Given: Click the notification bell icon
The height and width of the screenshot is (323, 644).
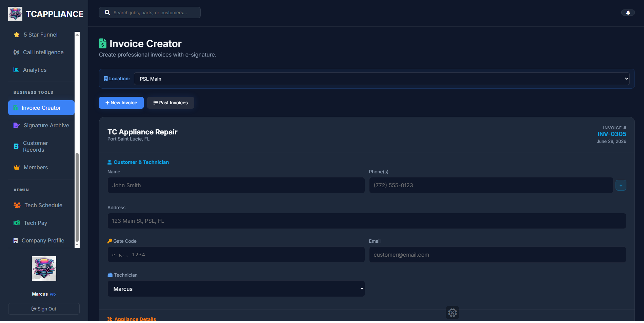Looking at the screenshot, I should click(628, 13).
